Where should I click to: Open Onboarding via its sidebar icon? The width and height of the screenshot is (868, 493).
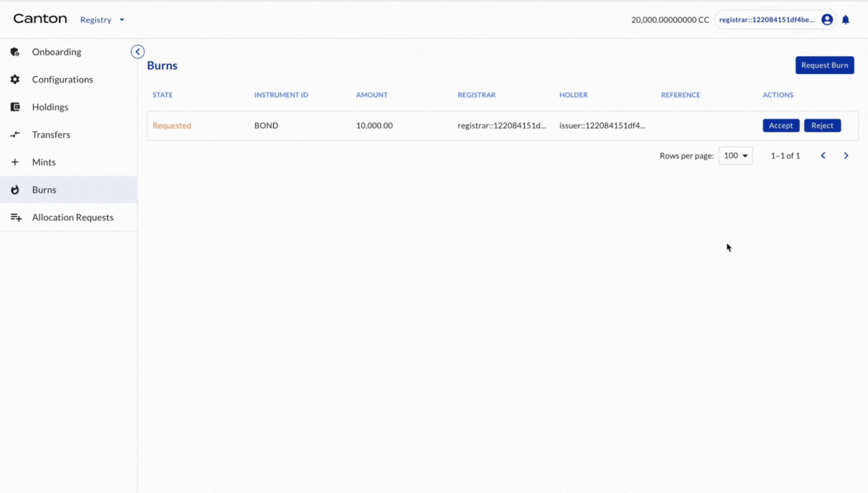(x=15, y=52)
